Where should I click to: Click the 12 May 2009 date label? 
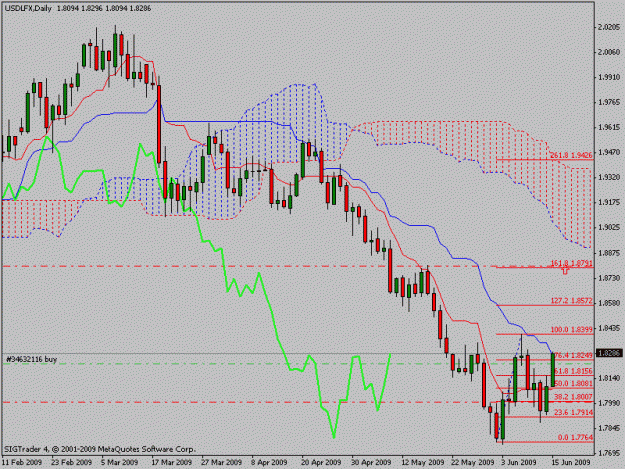tap(423, 463)
